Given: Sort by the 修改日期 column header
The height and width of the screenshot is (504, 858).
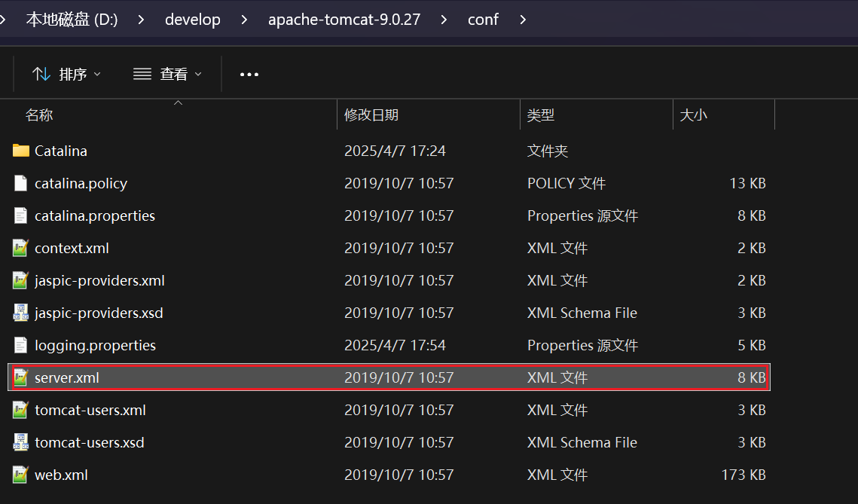Looking at the screenshot, I should pyautogui.click(x=371, y=115).
